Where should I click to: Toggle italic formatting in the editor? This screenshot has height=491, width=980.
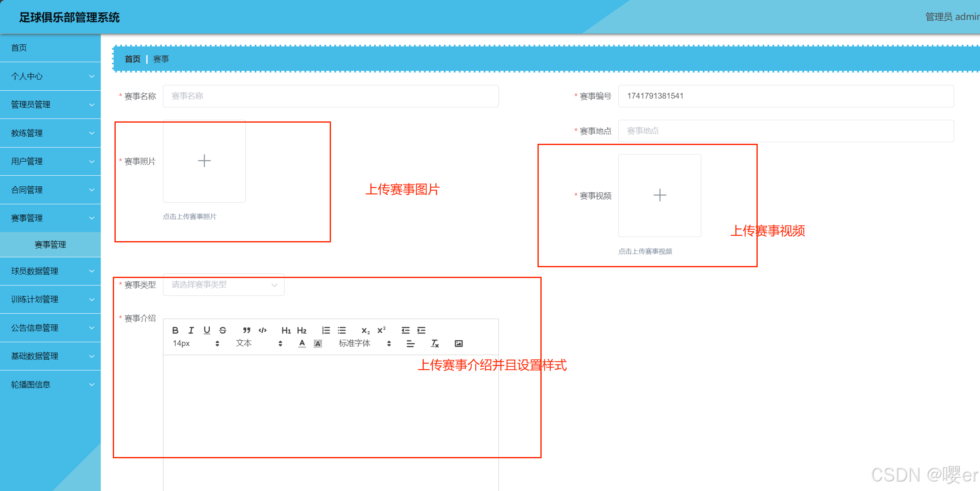click(191, 330)
